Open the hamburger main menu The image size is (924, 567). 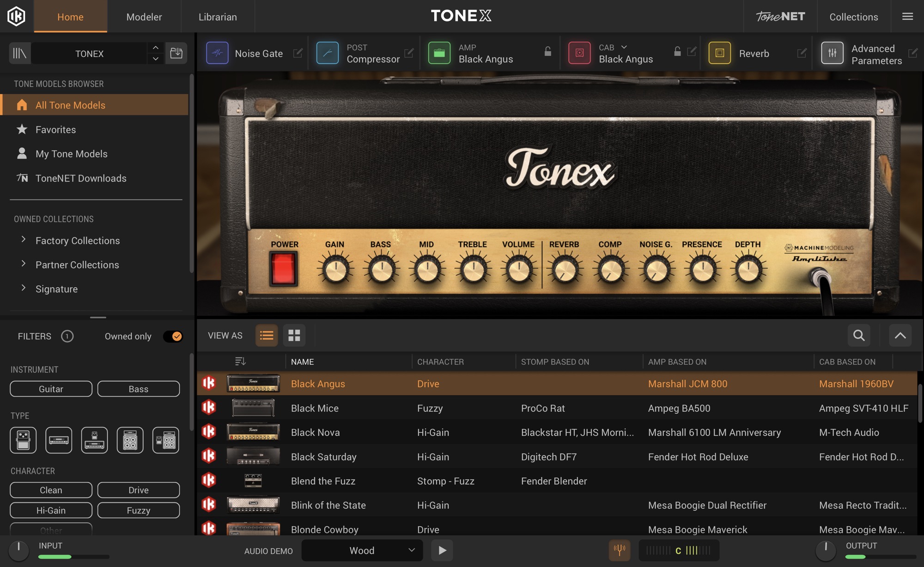click(907, 17)
